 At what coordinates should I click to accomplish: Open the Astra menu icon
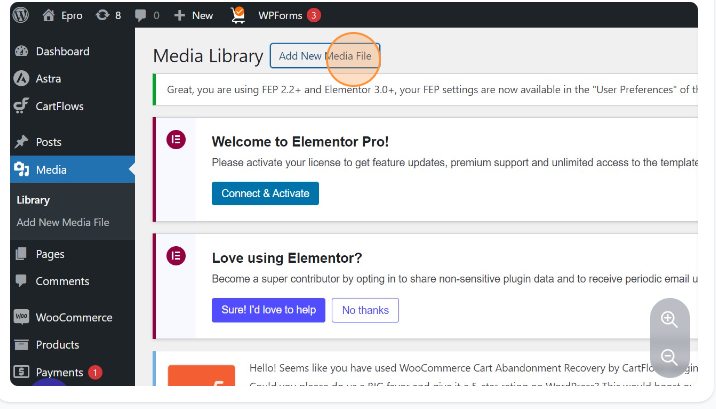point(21,78)
